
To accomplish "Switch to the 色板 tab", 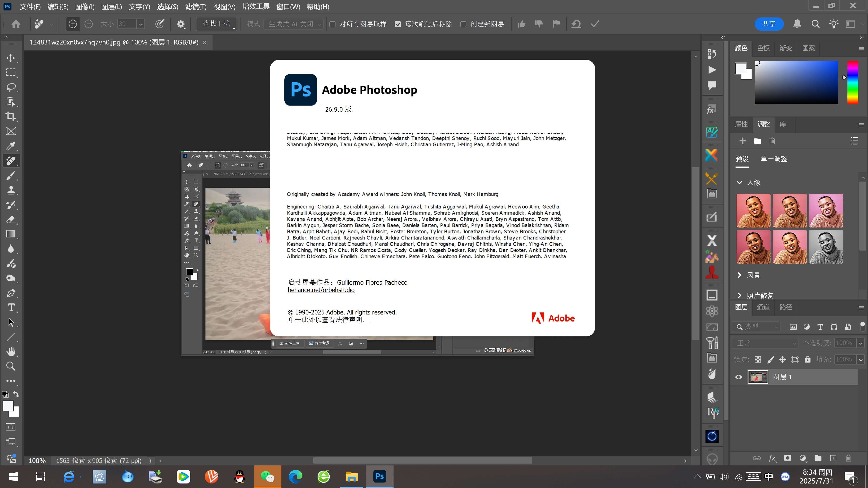I will click(763, 48).
